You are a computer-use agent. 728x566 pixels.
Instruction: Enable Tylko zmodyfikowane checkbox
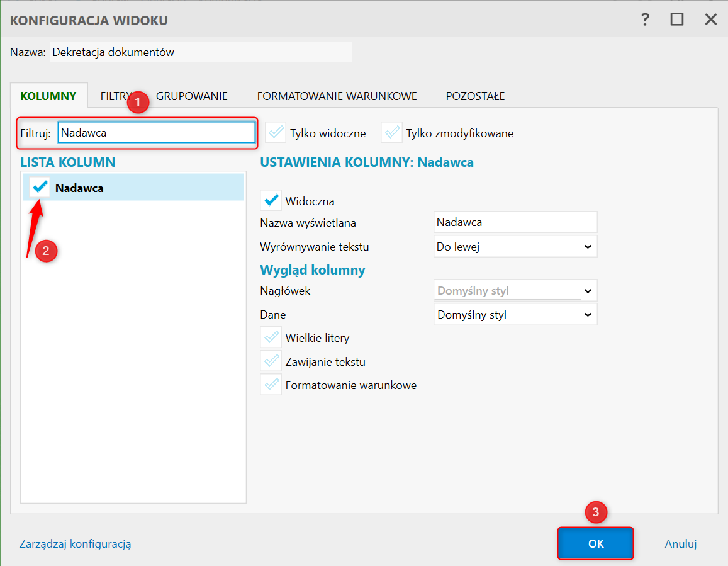[x=391, y=133]
